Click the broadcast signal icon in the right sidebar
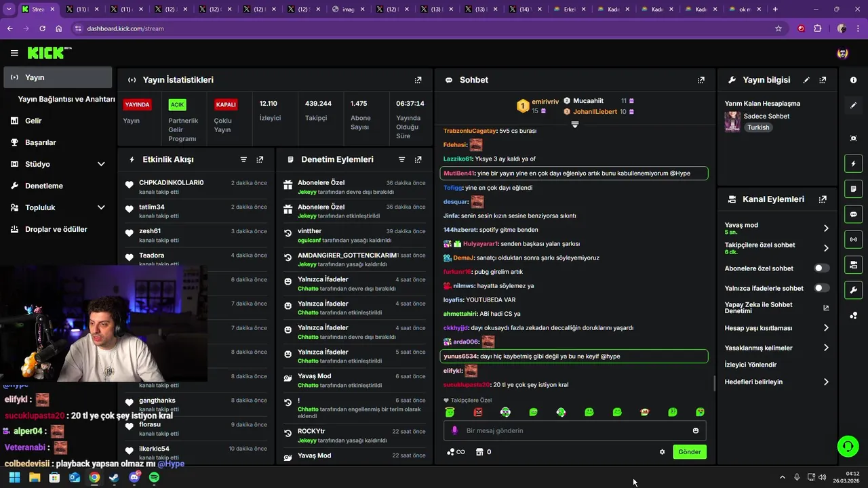This screenshot has width=868, height=488. point(853,239)
